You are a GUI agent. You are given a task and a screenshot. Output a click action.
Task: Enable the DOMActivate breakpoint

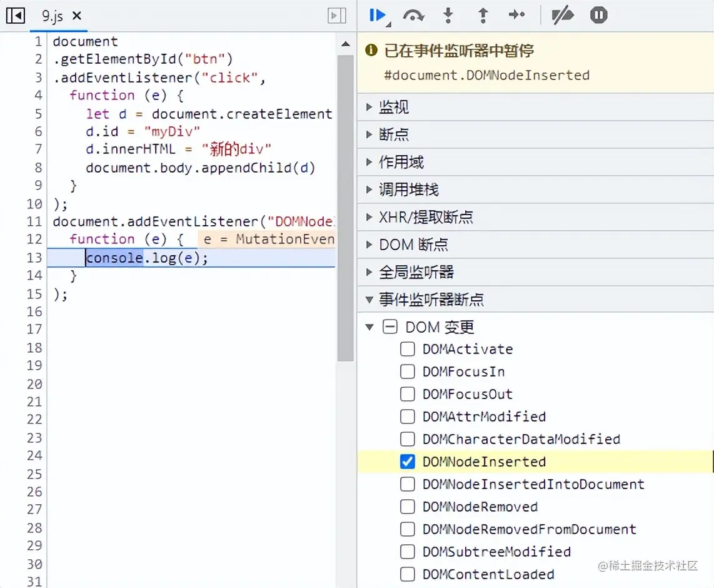tap(408, 349)
